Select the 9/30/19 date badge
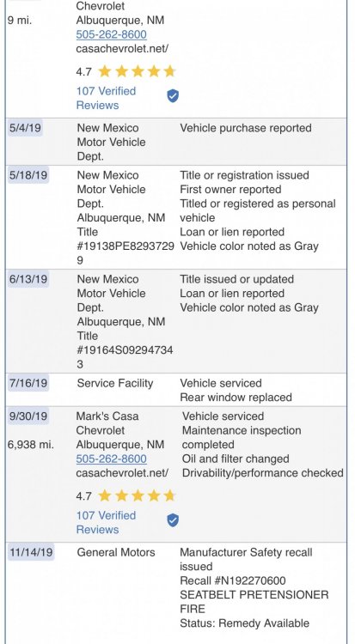The height and width of the screenshot is (644, 355). point(28,416)
